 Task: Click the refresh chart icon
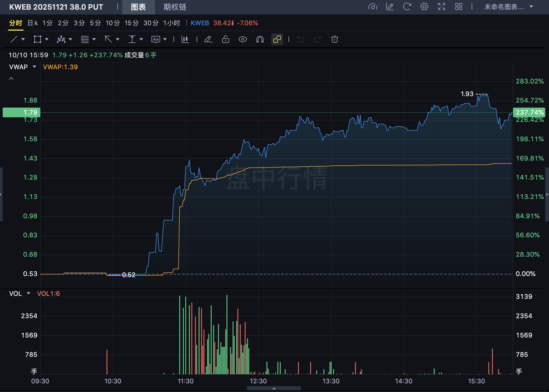pyautogui.click(x=407, y=7)
